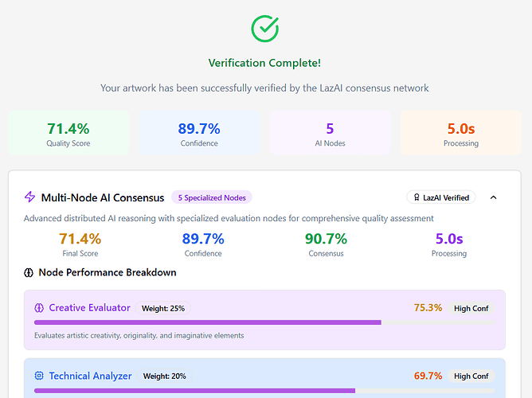Collapse the Multi-Node AI Consensus panel
The width and height of the screenshot is (532, 398).
(x=493, y=197)
